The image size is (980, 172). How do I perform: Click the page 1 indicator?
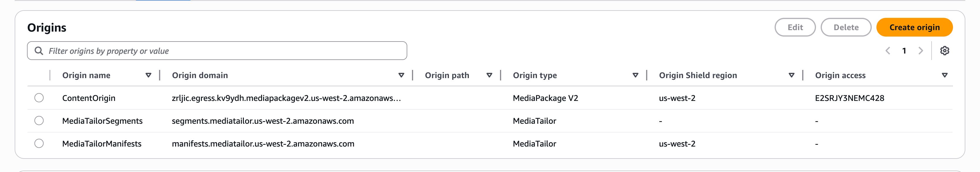pos(904,50)
